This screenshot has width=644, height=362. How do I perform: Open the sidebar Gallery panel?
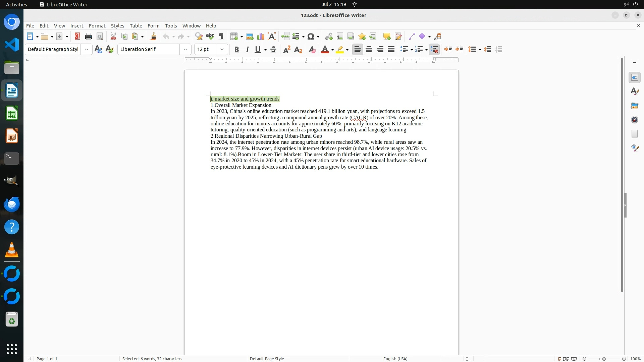(634, 106)
